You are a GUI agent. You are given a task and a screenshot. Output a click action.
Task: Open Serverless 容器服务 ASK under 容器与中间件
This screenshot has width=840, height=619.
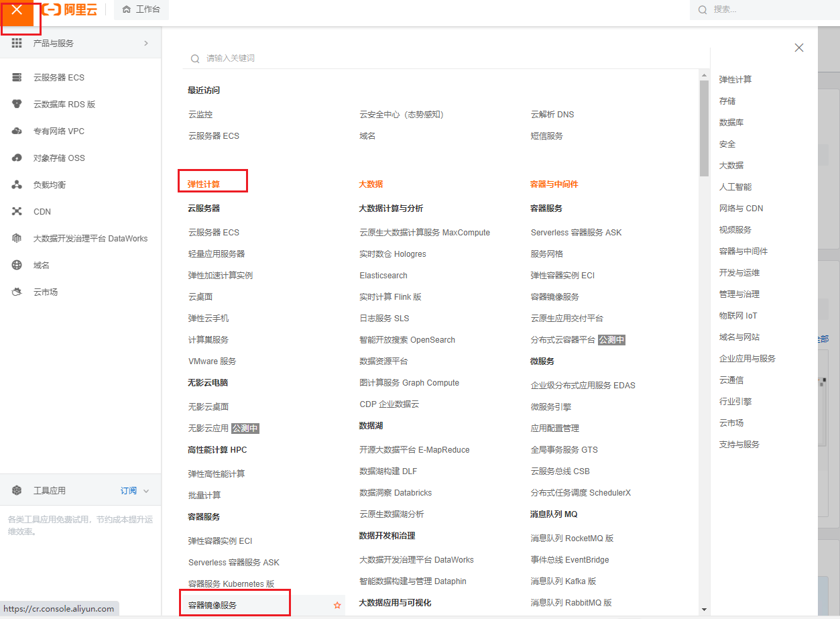(x=577, y=232)
